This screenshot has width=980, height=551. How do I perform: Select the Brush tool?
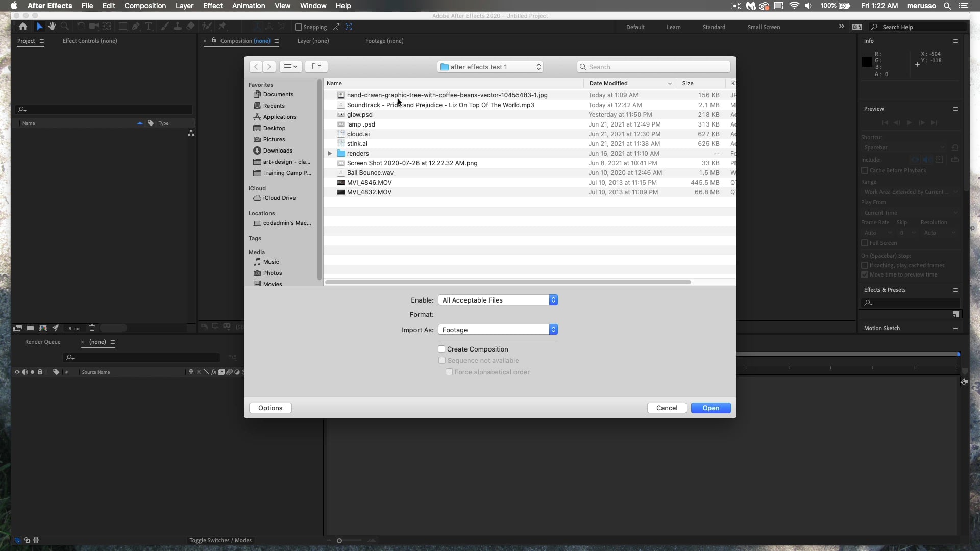pyautogui.click(x=165, y=27)
